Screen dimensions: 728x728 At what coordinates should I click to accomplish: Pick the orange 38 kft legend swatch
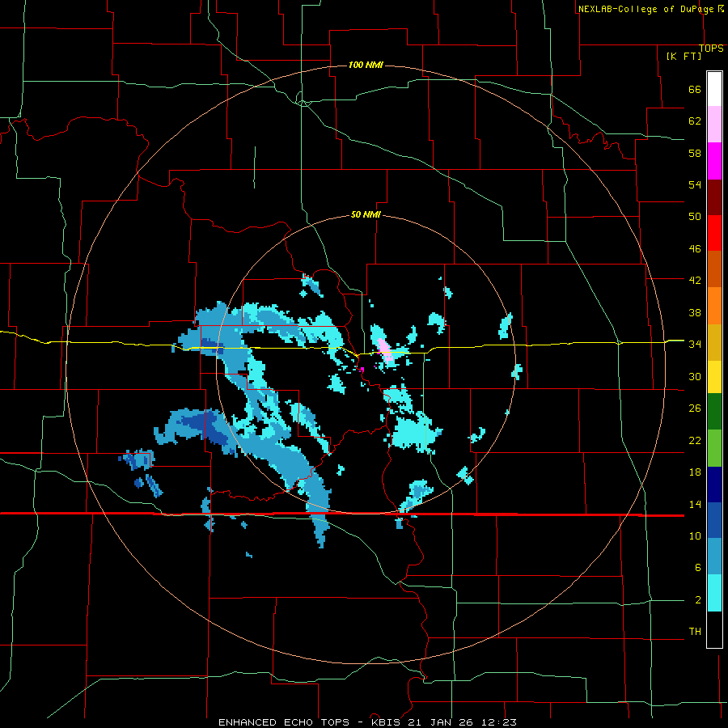click(714, 306)
